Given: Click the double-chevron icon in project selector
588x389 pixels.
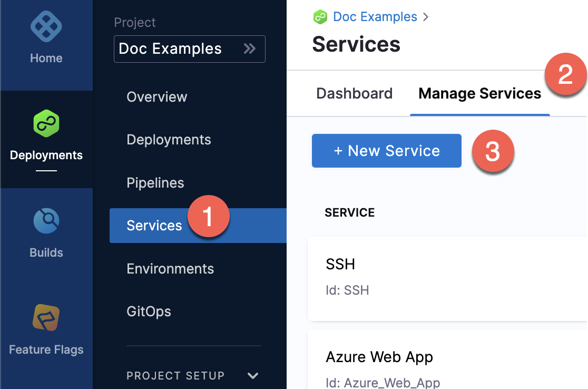Looking at the screenshot, I should click(249, 49).
